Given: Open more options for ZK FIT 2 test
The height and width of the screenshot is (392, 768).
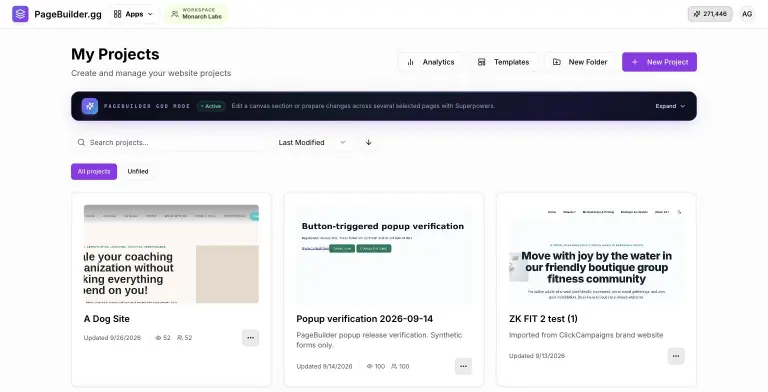Looking at the screenshot, I should (676, 356).
